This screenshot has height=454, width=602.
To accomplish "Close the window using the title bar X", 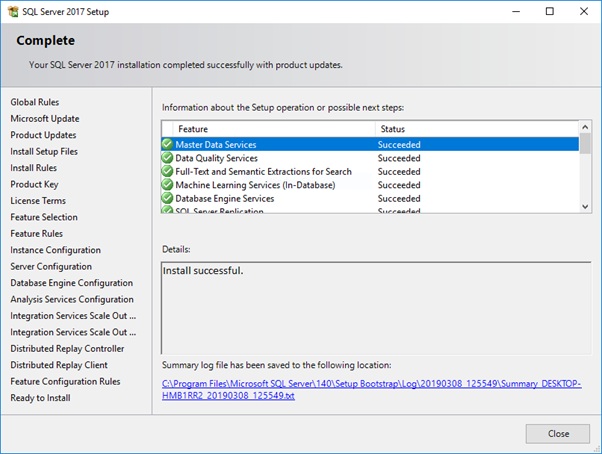I will coord(584,12).
